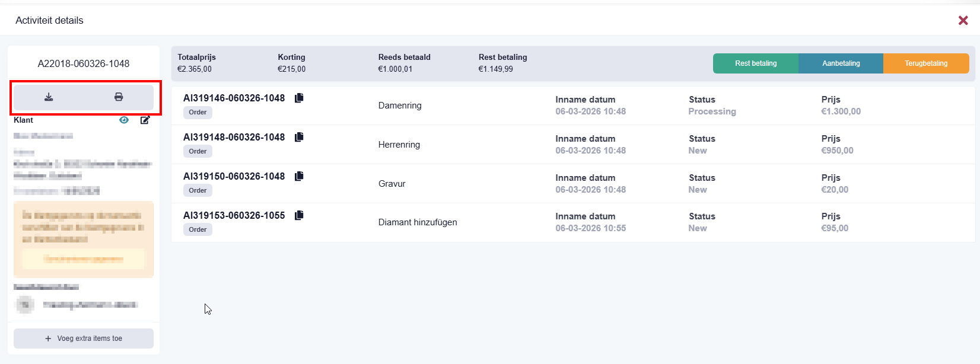
Task: Open the Gravur order row
Action: [392, 184]
